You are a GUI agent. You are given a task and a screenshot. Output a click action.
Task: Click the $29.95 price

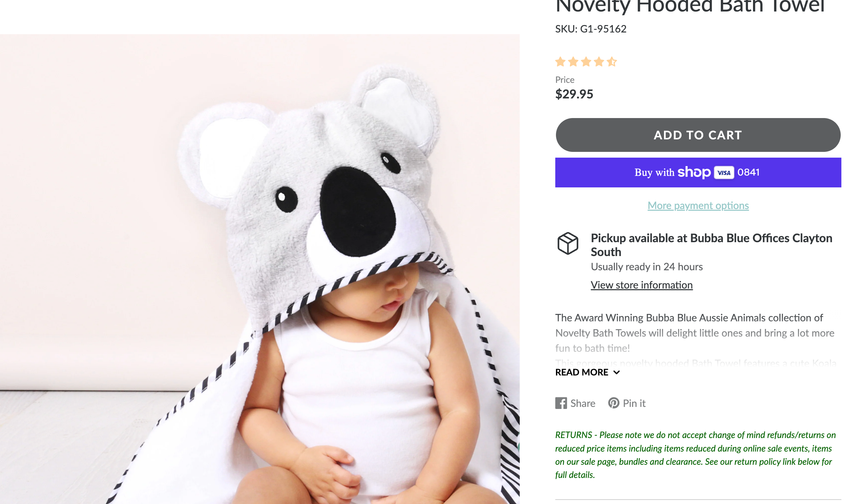574,94
